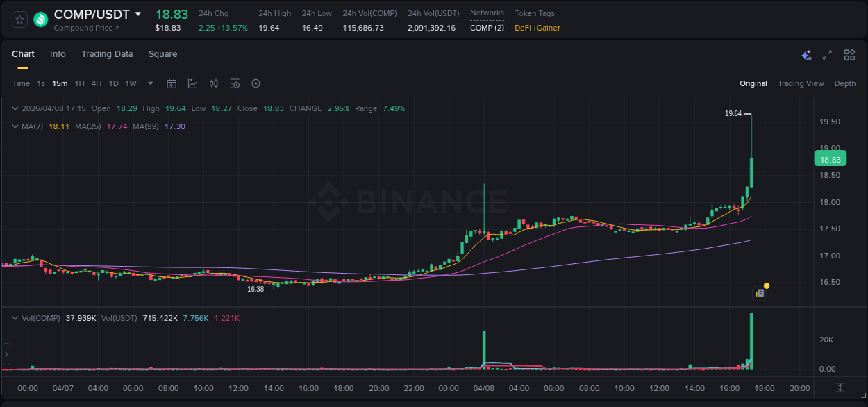Click the jump-to-date calendar icon

pos(172,83)
